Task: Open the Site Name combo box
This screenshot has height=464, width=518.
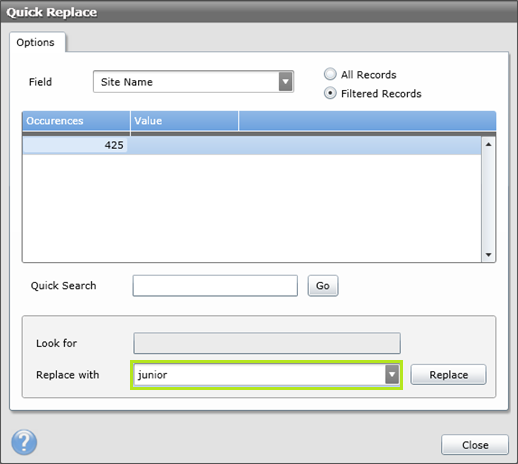Action: coord(193,82)
